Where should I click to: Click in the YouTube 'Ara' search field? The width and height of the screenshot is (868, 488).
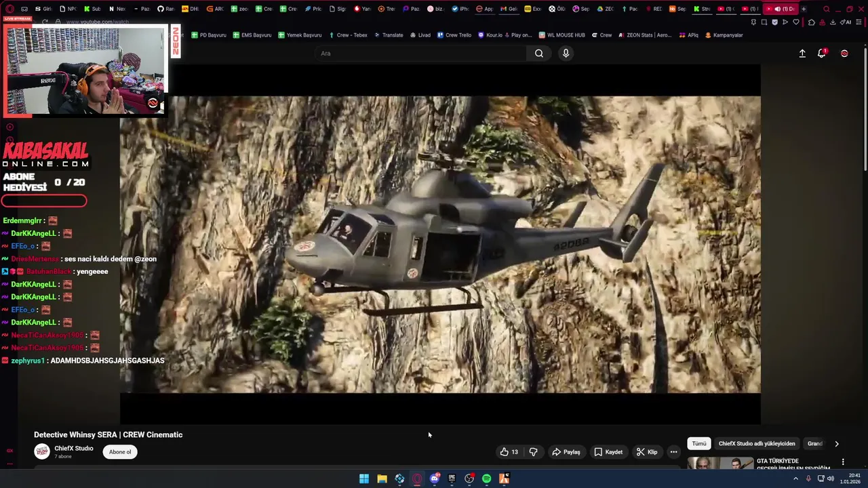(x=422, y=54)
